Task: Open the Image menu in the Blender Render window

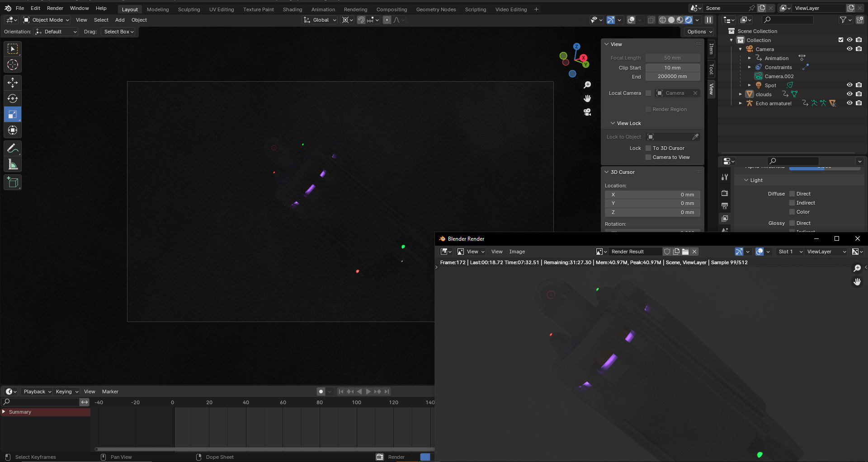Action: (x=516, y=252)
